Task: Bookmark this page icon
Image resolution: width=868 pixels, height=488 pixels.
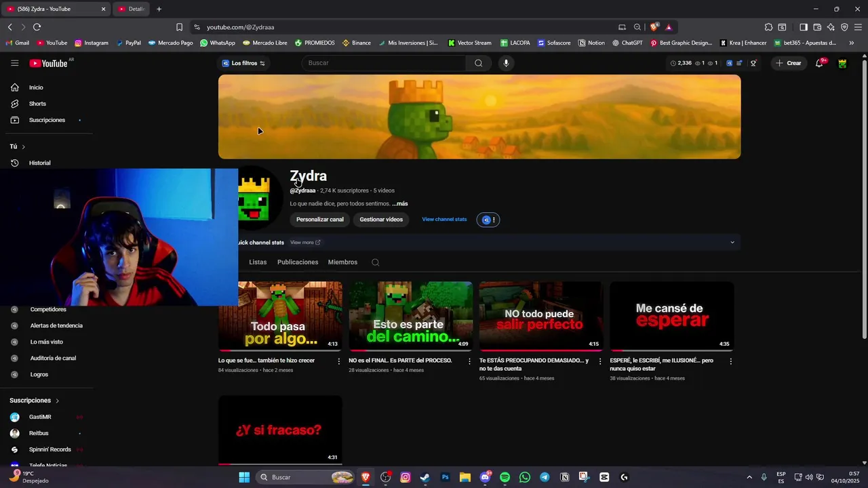Action: pyautogui.click(x=179, y=27)
